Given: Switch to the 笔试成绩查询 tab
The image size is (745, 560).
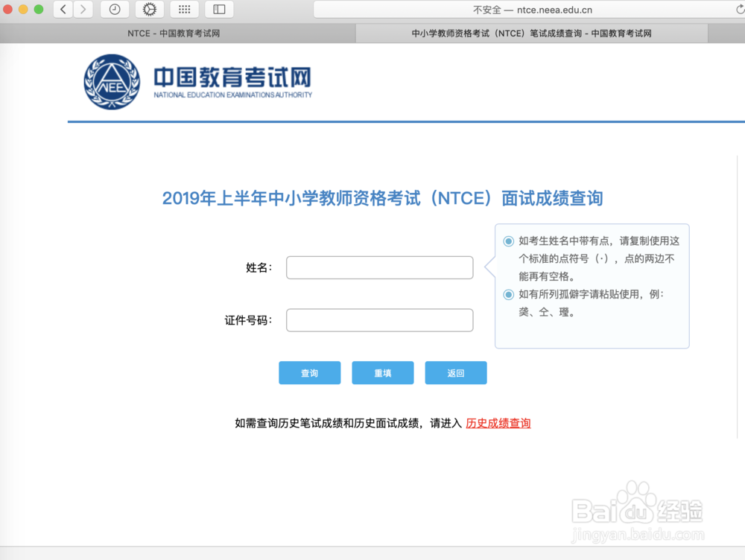Looking at the screenshot, I should [x=532, y=34].
